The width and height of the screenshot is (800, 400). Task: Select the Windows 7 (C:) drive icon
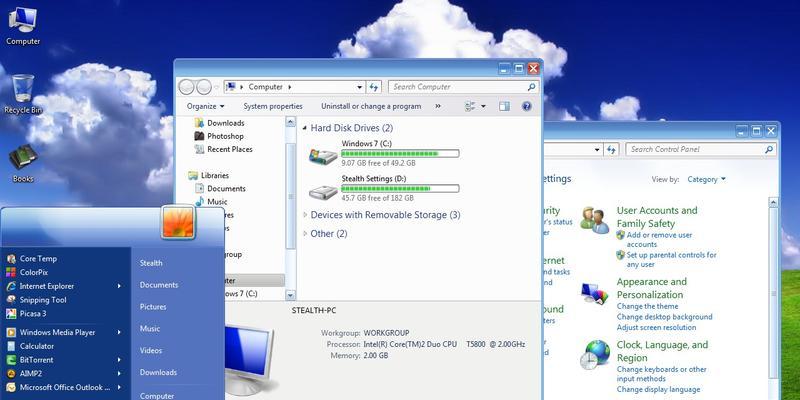point(323,156)
